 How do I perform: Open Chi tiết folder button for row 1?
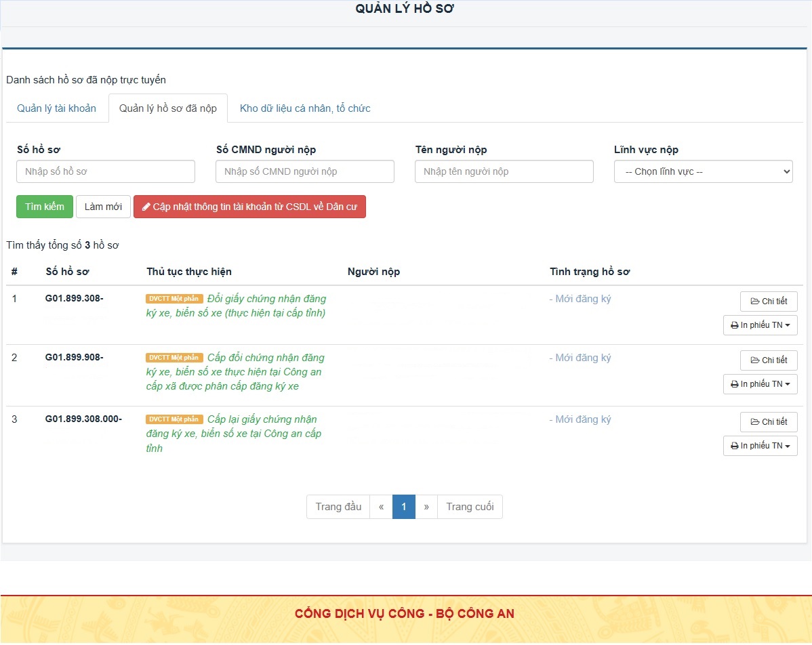point(769,301)
